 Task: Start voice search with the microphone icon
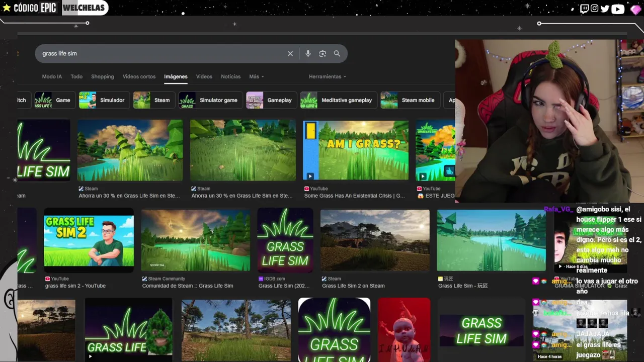click(x=308, y=53)
